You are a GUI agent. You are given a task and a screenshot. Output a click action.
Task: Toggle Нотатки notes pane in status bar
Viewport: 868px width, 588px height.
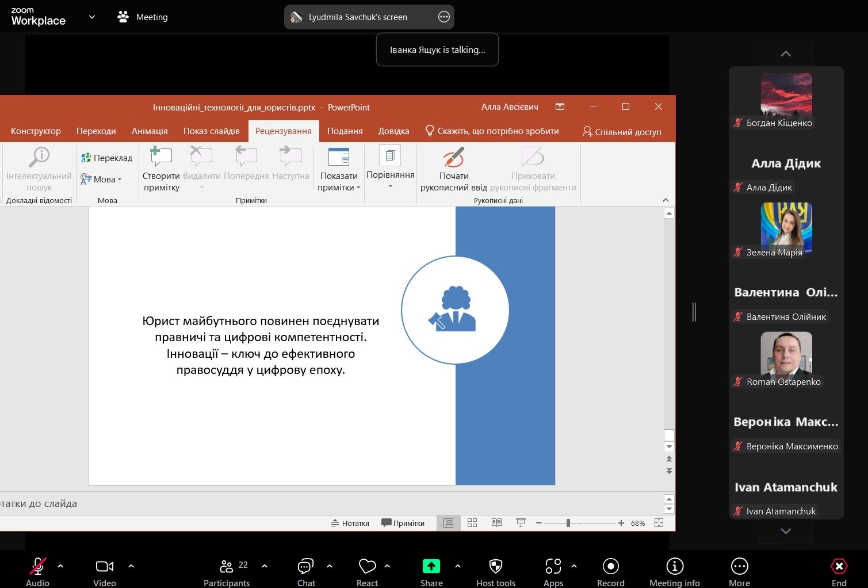tap(350, 523)
